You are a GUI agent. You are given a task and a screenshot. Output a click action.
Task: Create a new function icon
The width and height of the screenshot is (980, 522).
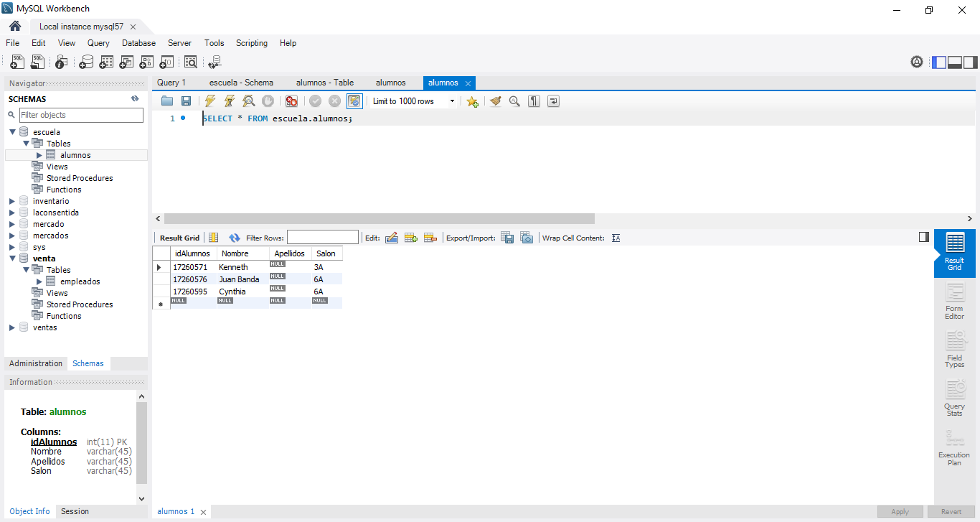pos(166,62)
